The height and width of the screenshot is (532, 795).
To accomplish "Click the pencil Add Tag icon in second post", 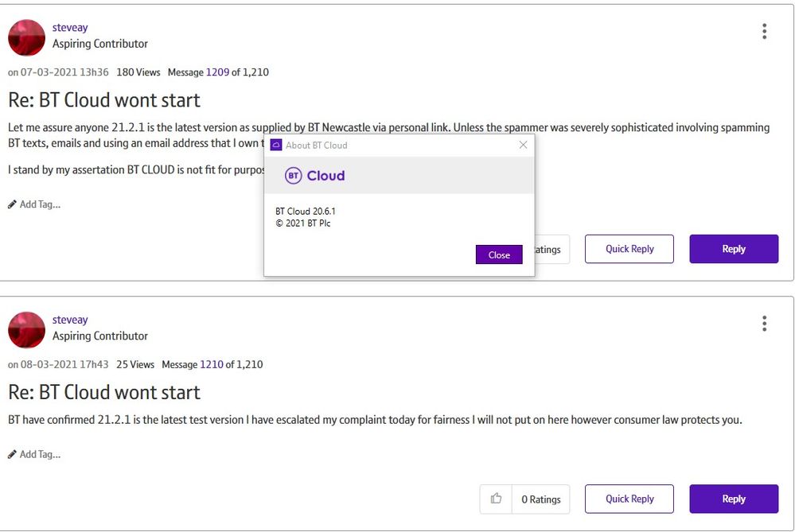I will (x=12, y=455).
